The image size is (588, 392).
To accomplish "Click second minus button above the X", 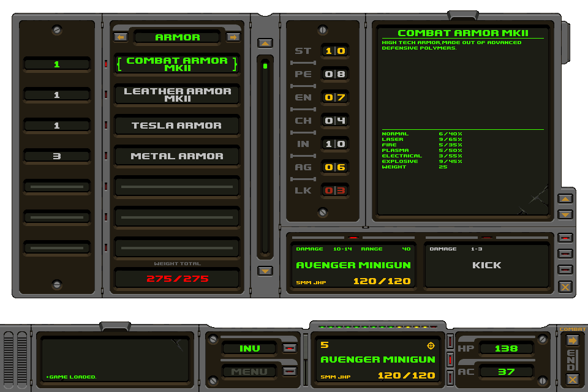I will (x=565, y=254).
